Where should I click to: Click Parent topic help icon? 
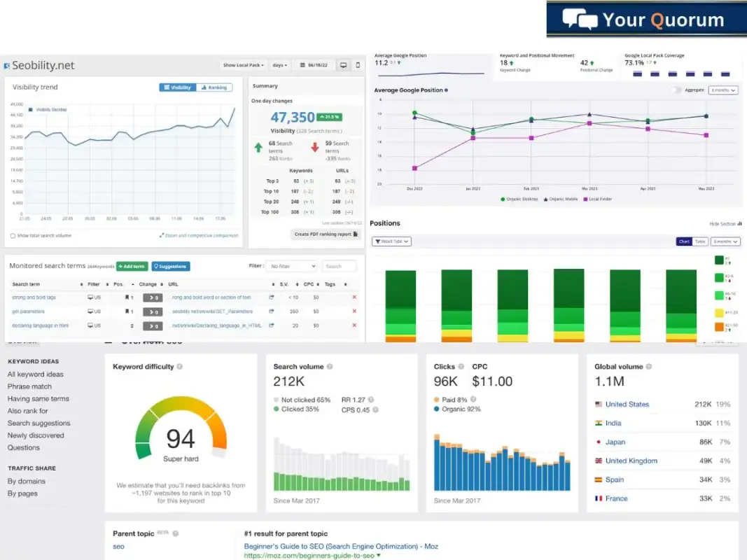click(x=175, y=533)
